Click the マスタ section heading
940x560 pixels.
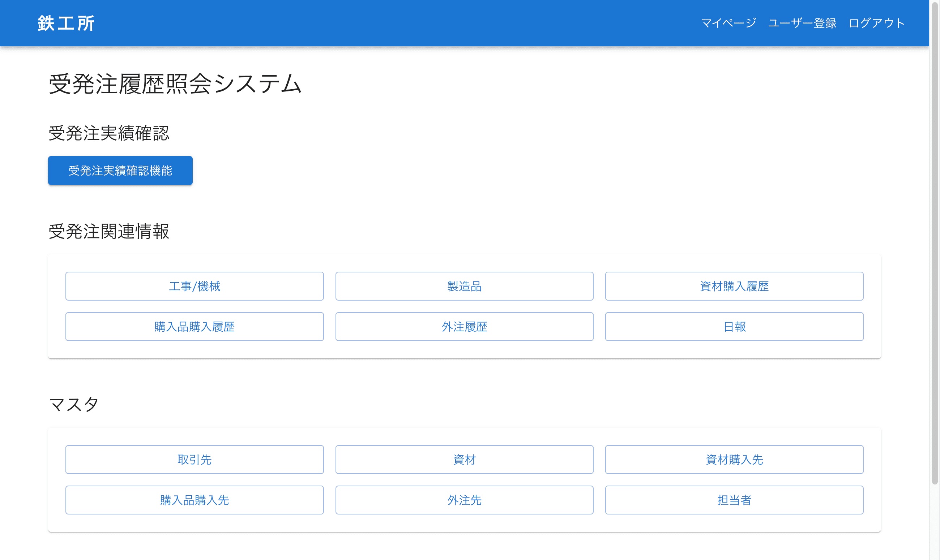pos(73,404)
